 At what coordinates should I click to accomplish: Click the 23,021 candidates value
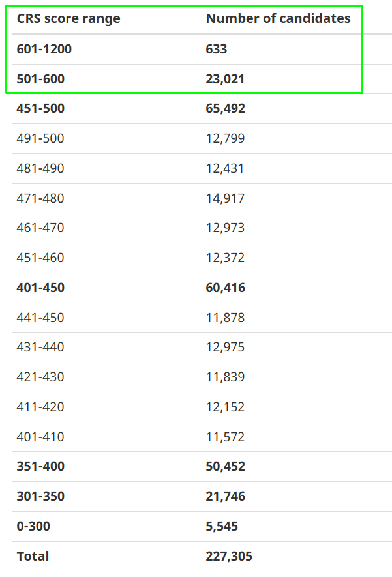point(225,79)
